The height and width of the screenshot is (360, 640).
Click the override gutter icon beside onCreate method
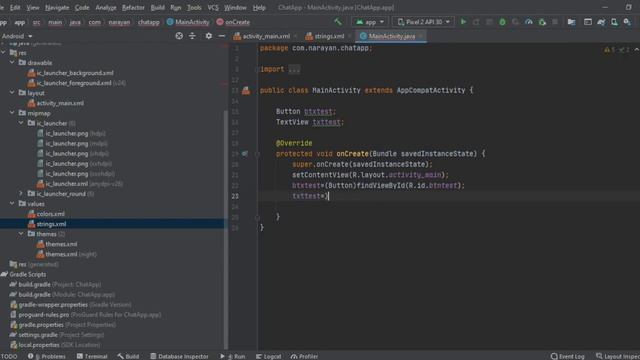(244, 154)
